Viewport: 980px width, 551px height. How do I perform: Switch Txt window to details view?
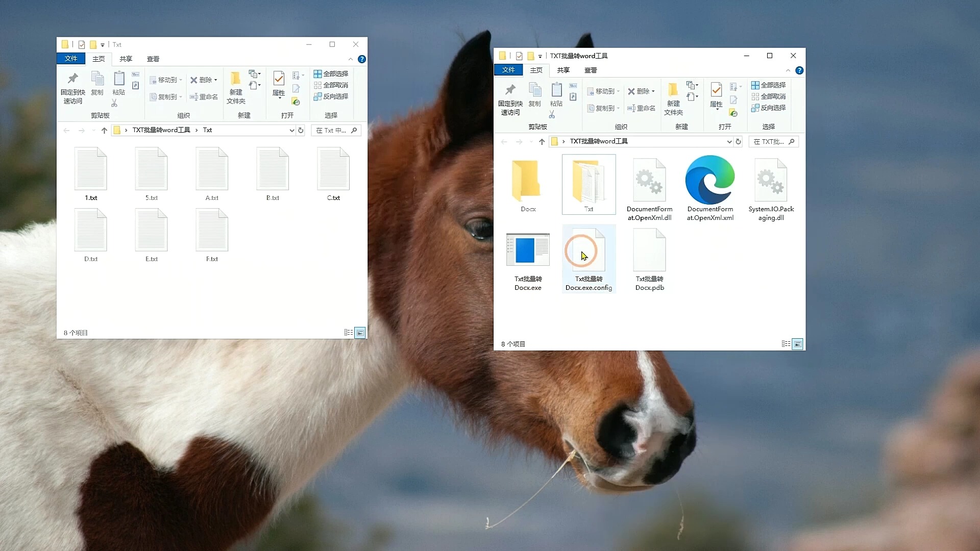pos(349,333)
